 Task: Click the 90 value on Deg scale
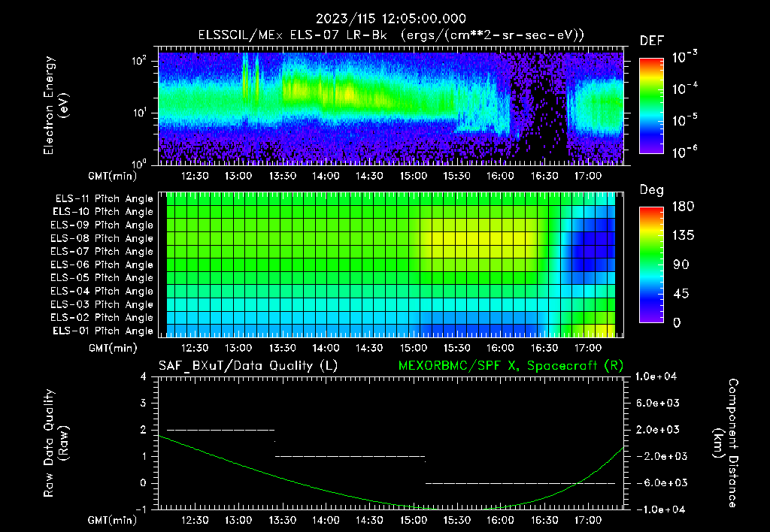681,264
